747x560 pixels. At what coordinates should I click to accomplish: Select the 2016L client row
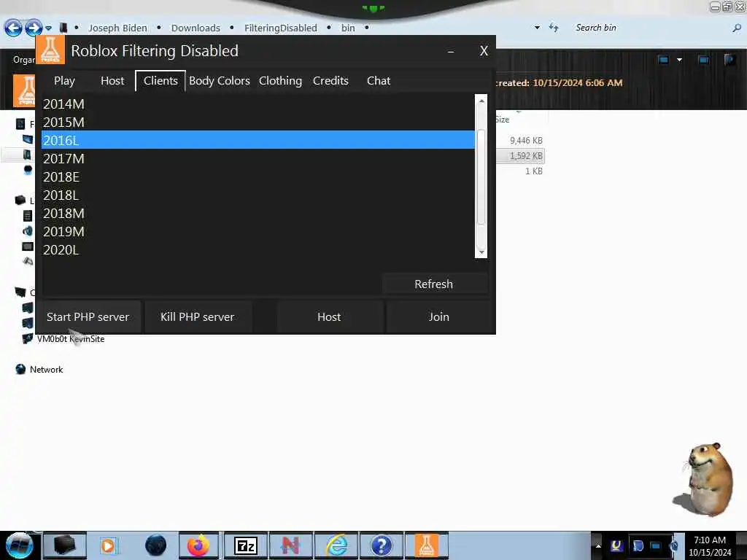click(x=258, y=140)
